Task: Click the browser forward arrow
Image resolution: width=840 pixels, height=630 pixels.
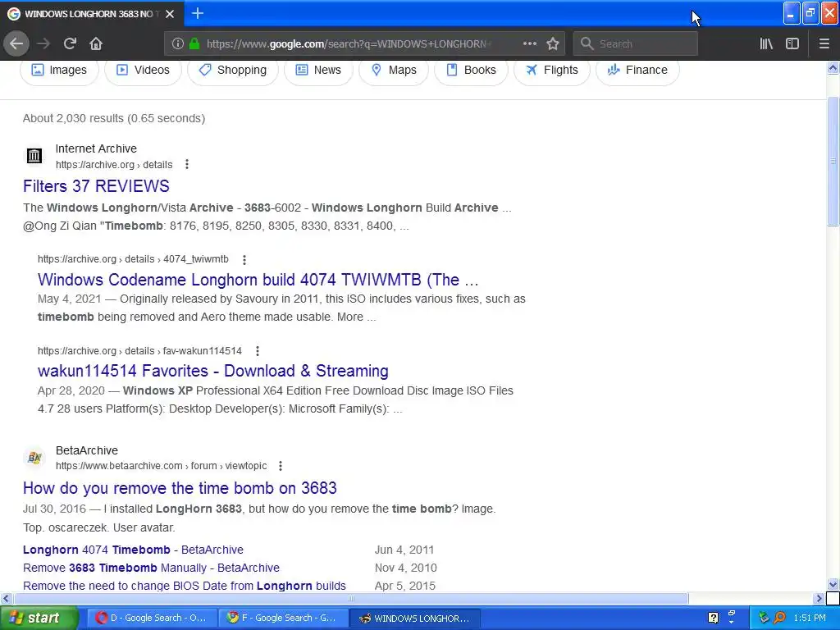Action: (x=43, y=43)
